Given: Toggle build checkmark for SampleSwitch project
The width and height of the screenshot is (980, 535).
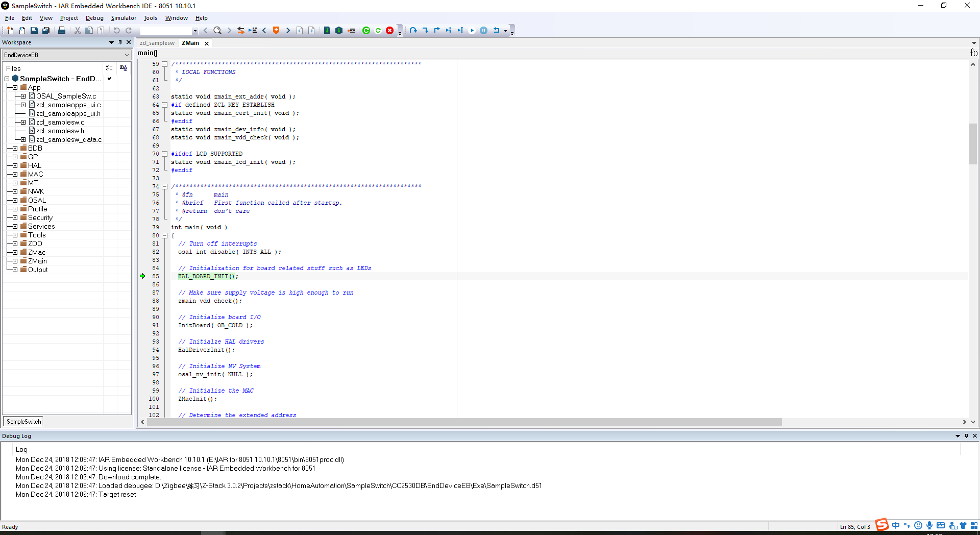Looking at the screenshot, I should click(110, 79).
